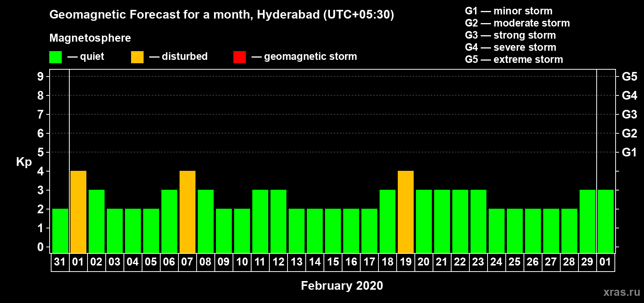Click the date label 18
The width and height of the screenshot is (644, 303).
[x=387, y=262]
